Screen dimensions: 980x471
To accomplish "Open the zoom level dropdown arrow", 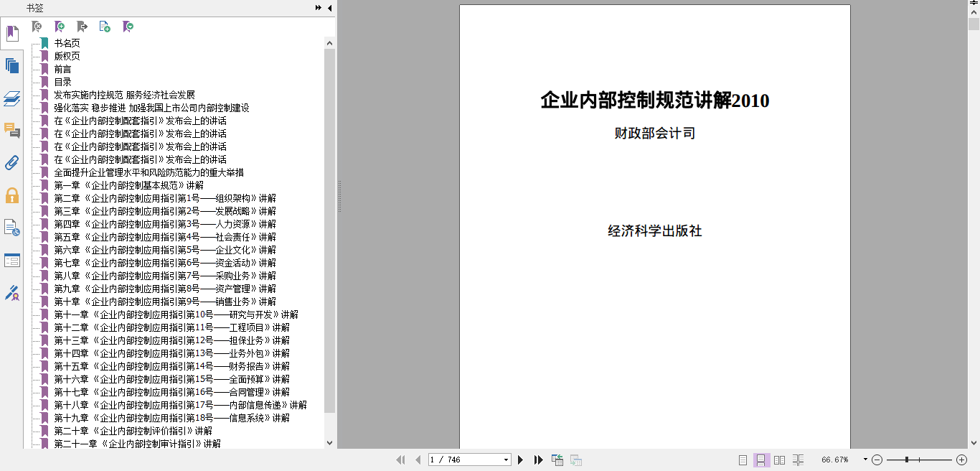I will (865, 460).
